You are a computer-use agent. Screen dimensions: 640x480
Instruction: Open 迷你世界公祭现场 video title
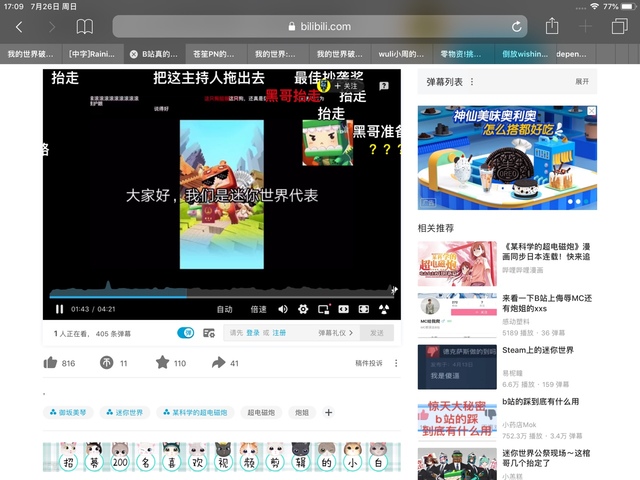[546, 458]
